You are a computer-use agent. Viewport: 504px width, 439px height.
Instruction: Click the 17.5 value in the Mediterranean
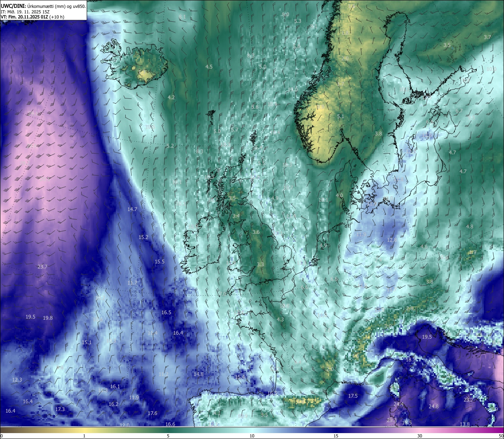point(353,396)
